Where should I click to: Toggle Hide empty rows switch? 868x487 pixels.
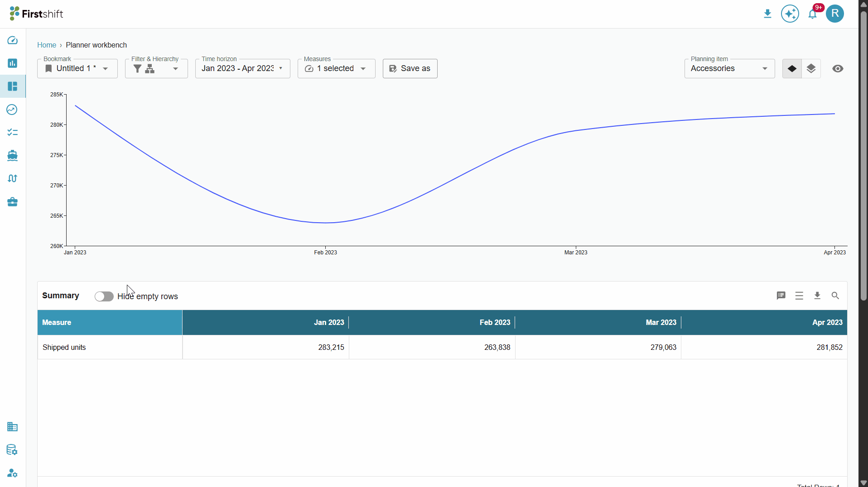pyautogui.click(x=104, y=296)
